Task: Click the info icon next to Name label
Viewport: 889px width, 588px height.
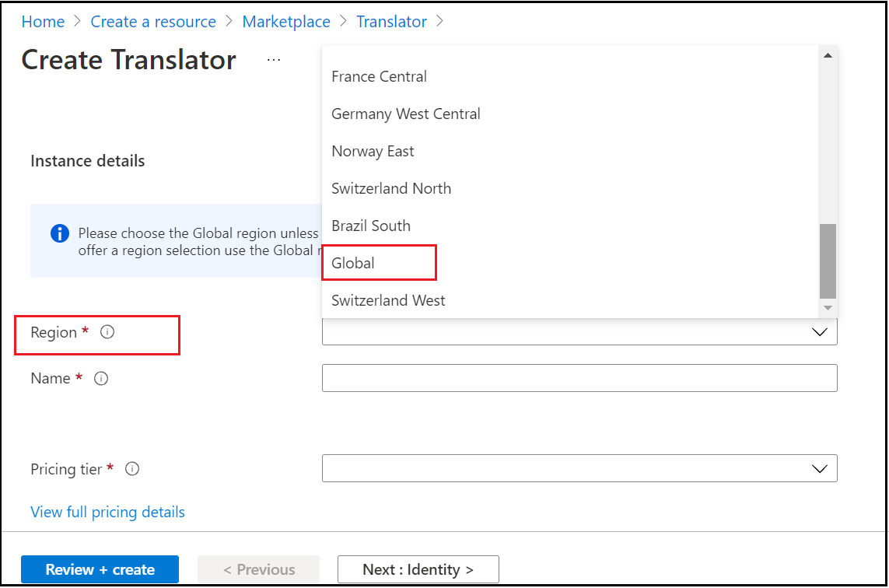Action: [x=100, y=379]
